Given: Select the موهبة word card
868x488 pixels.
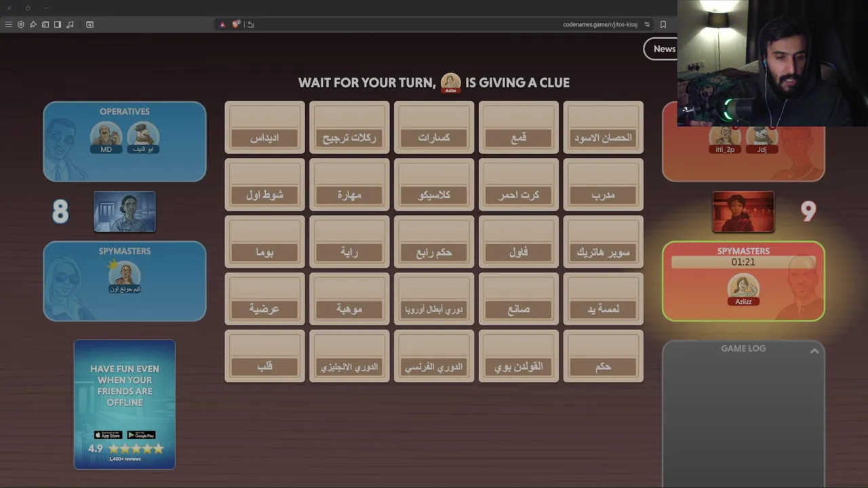Looking at the screenshot, I should point(349,299).
